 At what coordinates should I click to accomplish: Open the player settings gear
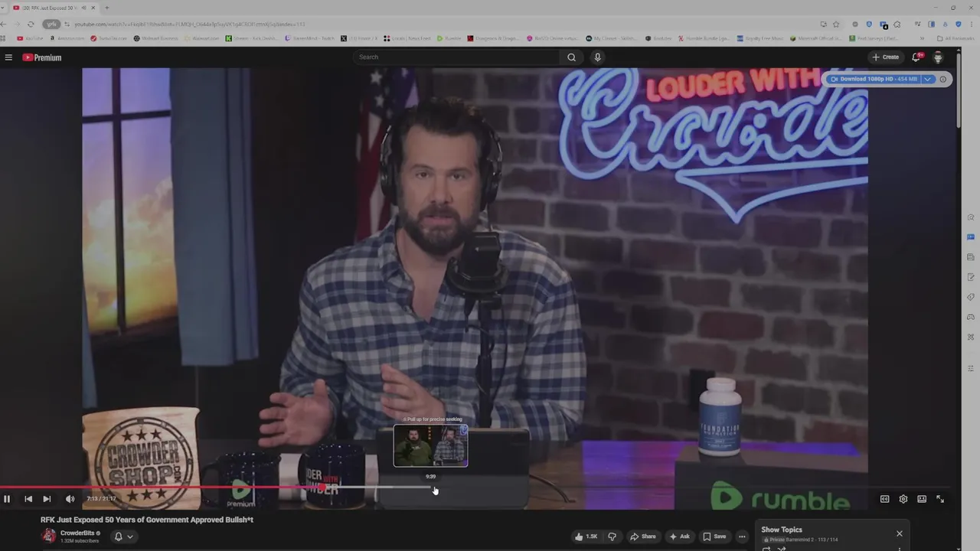(903, 499)
